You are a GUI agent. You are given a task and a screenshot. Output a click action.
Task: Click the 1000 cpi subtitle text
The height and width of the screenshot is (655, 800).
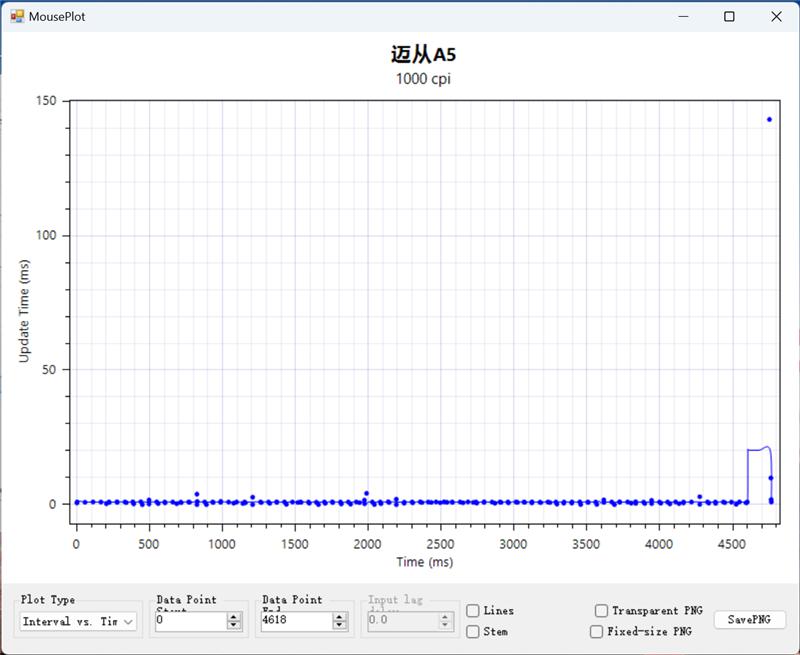click(x=423, y=79)
